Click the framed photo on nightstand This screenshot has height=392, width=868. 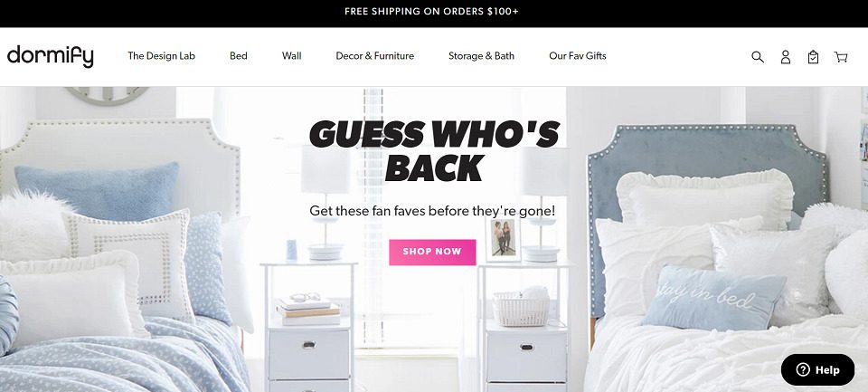(x=504, y=238)
